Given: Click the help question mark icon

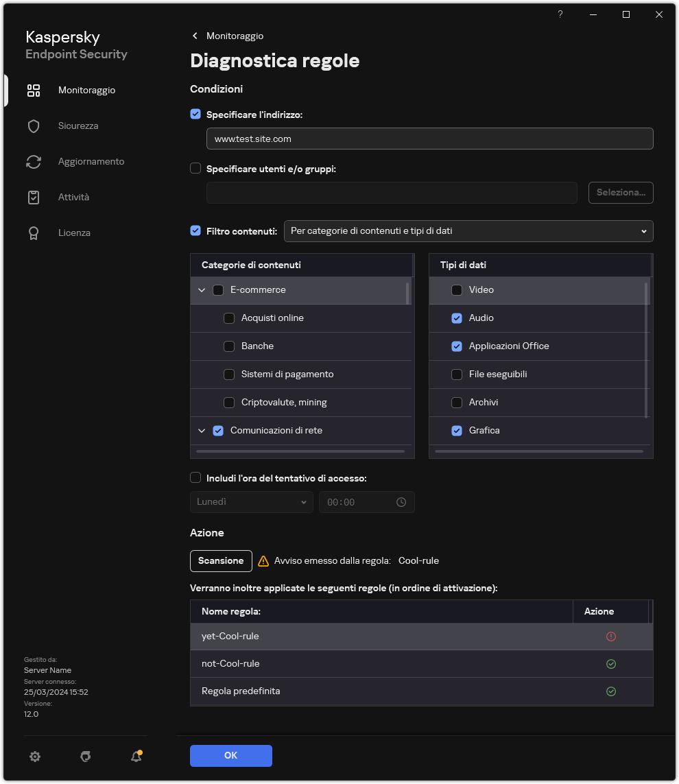Looking at the screenshot, I should (560, 14).
